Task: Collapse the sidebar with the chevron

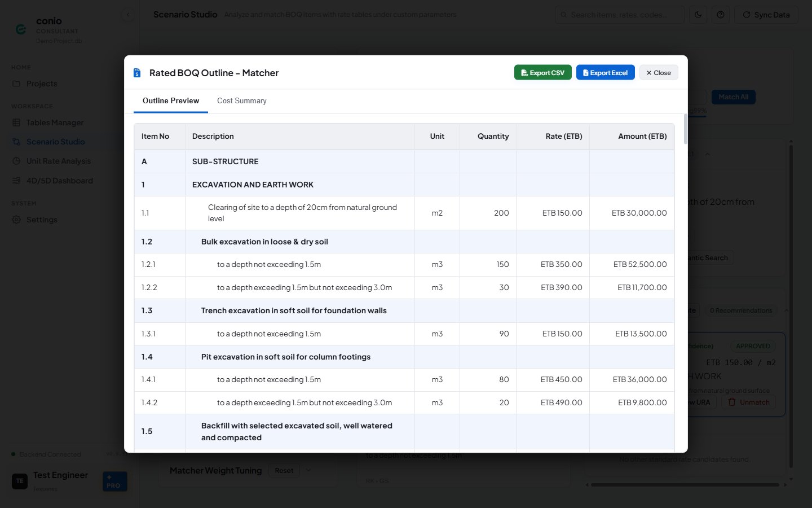Action: (128, 15)
